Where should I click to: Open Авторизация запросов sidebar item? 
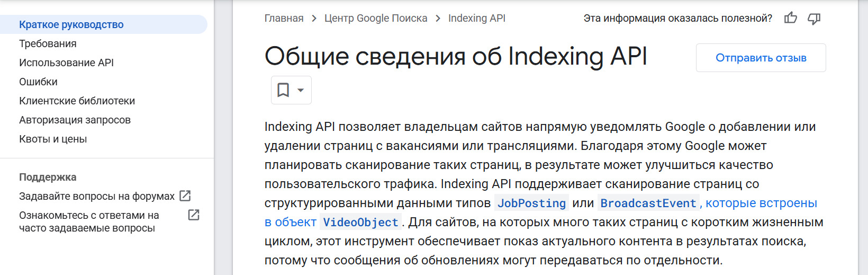point(75,120)
